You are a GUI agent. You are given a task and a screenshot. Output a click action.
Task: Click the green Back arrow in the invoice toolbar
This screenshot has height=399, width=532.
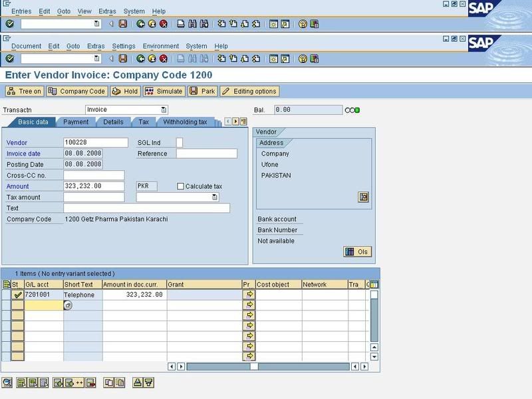[x=141, y=59]
